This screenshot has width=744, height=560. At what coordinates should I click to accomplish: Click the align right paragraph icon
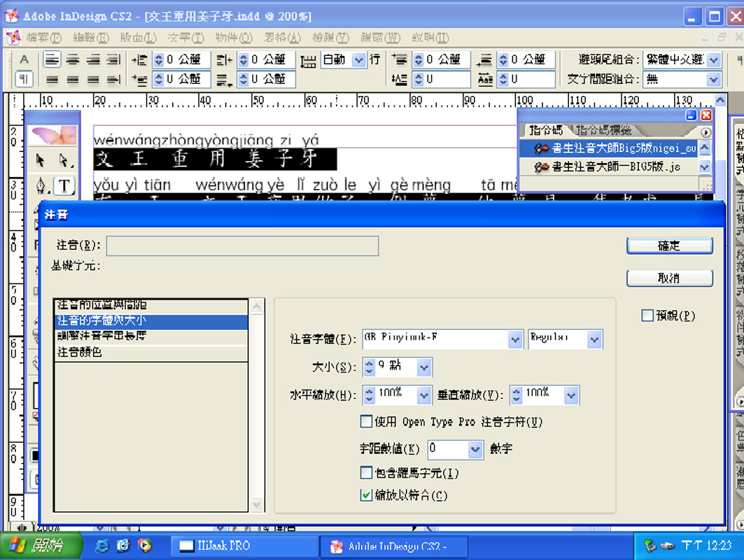coord(93,59)
